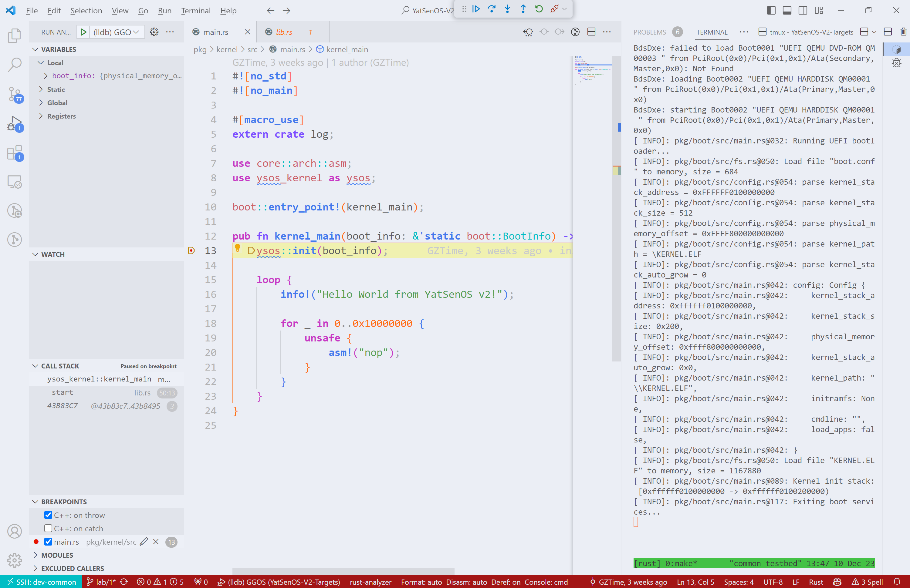Open the Selection menu

(86, 11)
